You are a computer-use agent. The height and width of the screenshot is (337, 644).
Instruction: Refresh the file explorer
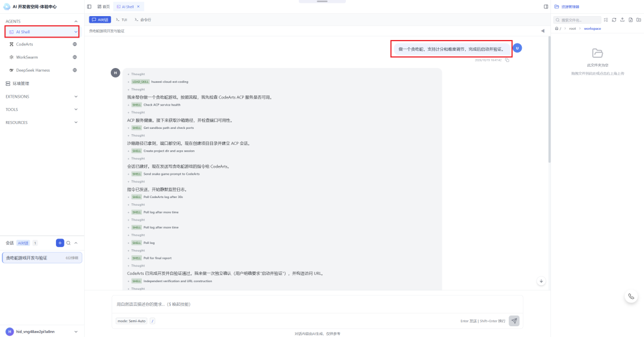[614, 20]
